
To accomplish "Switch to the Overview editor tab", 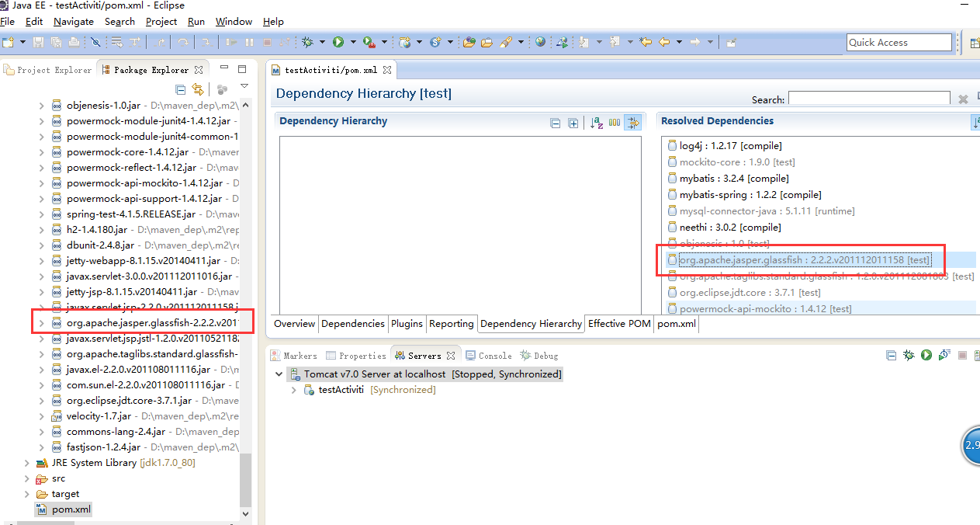I will (x=295, y=324).
